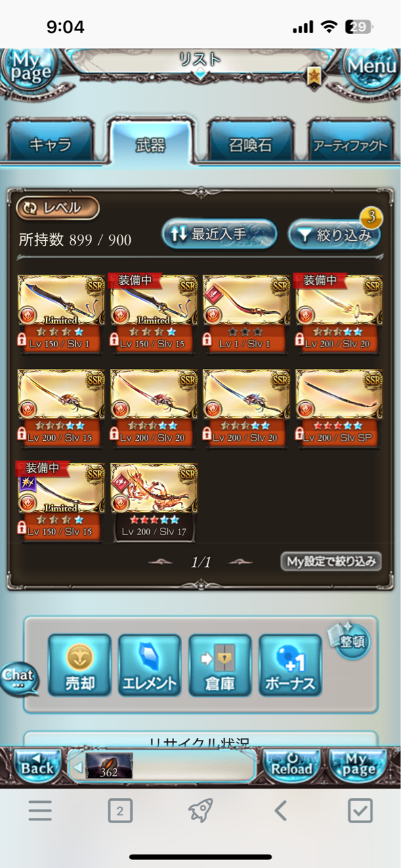
Task: Select the ボーナス plus-one icon
Action: tap(290, 665)
